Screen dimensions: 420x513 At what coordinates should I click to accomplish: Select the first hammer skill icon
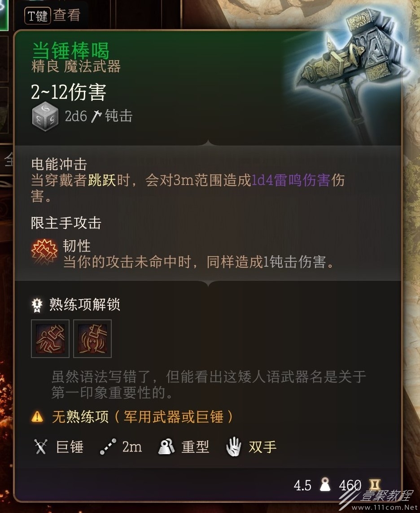pos(50,339)
